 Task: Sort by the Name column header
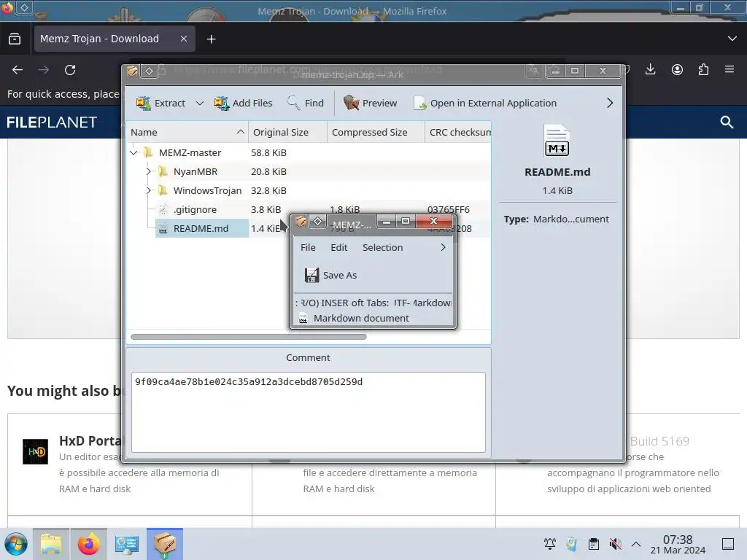point(187,133)
